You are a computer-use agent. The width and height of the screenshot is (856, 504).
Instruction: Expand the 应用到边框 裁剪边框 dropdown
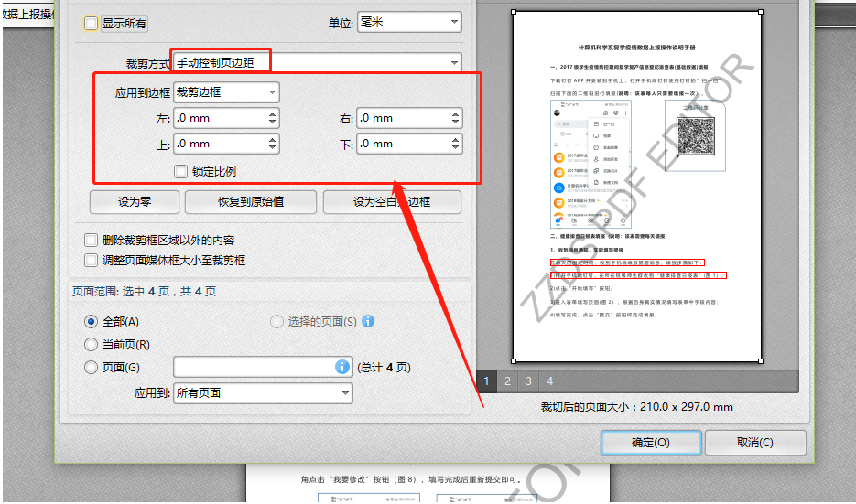pyautogui.click(x=226, y=92)
